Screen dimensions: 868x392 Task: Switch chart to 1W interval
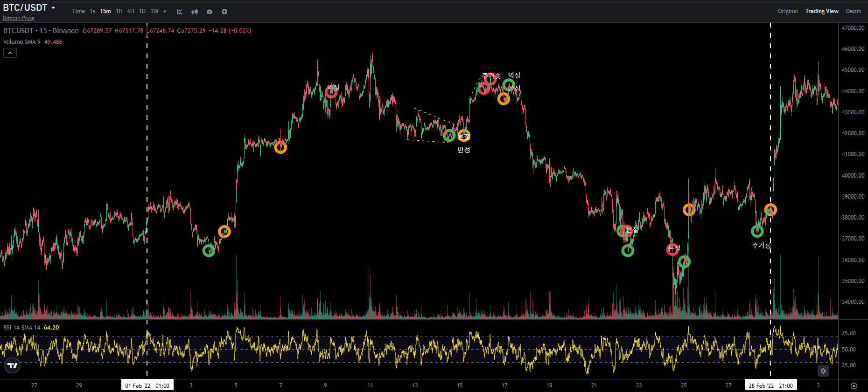(154, 11)
